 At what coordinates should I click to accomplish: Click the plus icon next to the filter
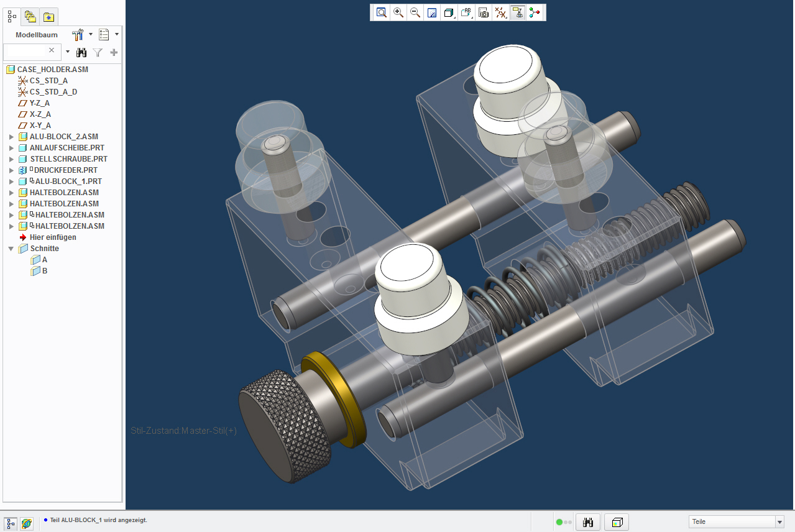coord(114,53)
